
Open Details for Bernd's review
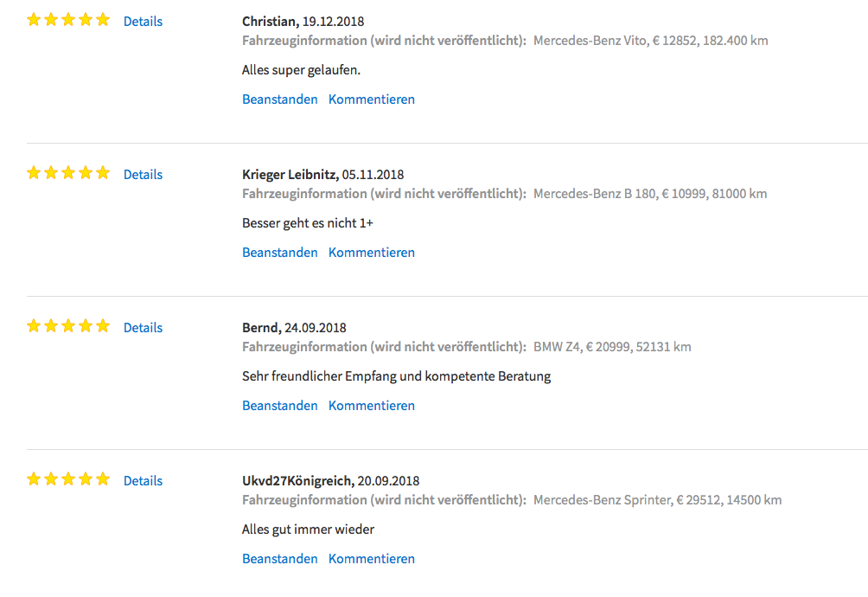point(143,328)
